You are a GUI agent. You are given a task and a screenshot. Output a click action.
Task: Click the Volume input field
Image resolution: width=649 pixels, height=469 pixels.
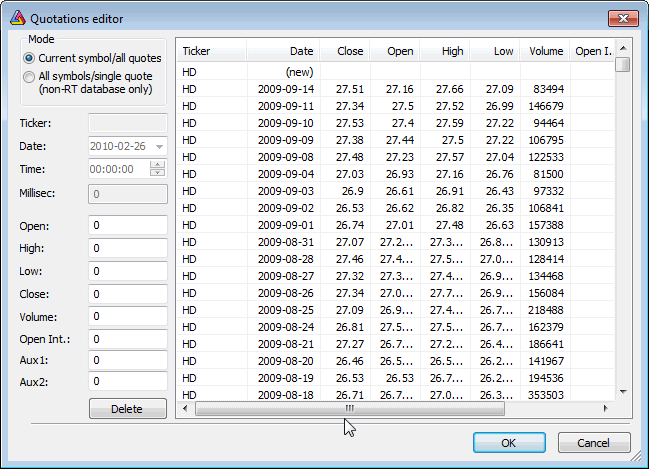pos(128,317)
